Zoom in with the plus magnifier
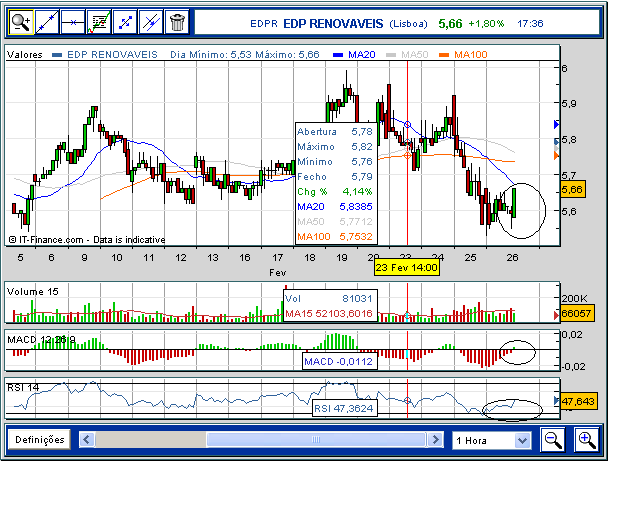Screen dimensions: 640x512 pyautogui.click(x=587, y=440)
